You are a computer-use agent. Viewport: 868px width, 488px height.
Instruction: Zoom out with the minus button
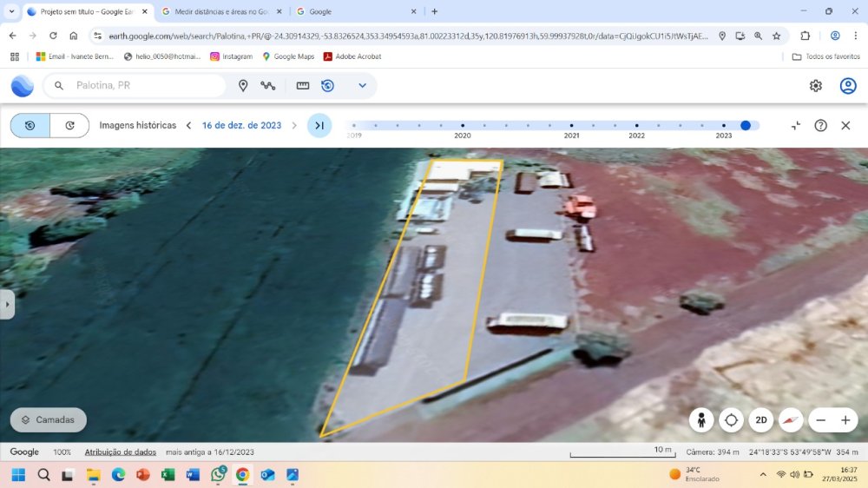click(820, 420)
